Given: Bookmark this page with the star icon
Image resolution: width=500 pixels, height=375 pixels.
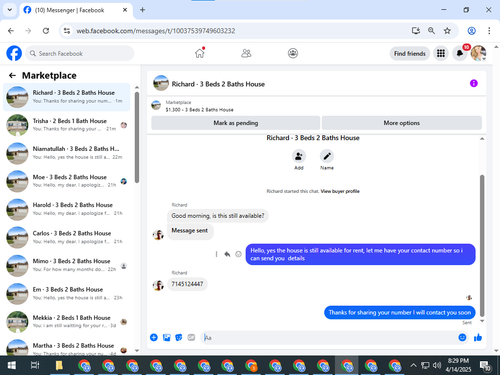Looking at the screenshot, I should point(447,31).
